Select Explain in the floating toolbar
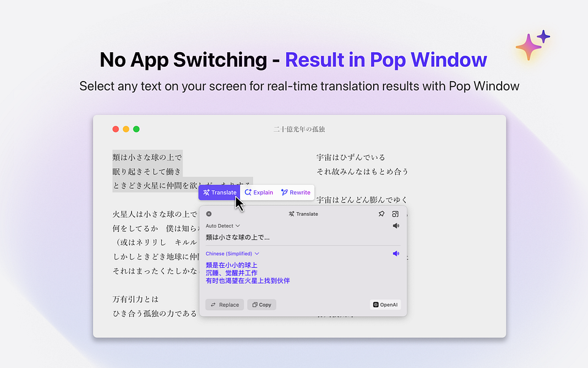The image size is (588, 368). [x=259, y=192]
